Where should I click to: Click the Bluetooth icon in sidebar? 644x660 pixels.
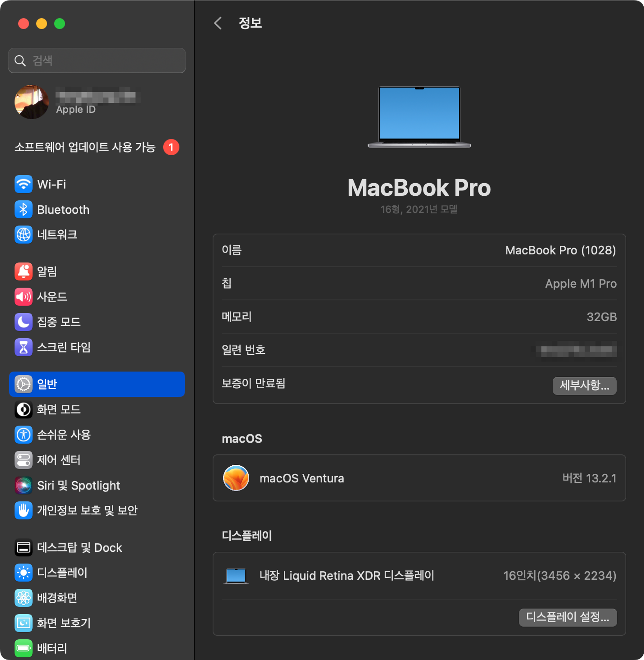point(23,209)
